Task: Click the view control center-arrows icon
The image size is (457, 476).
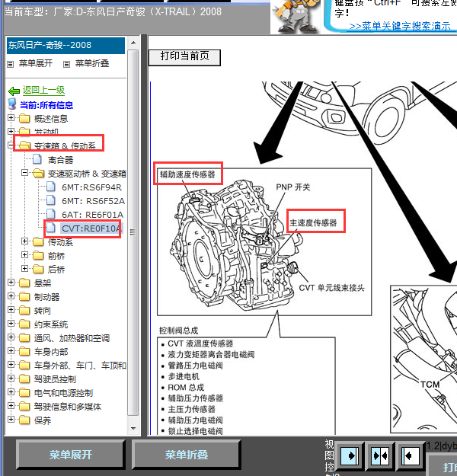Action: click(380, 455)
